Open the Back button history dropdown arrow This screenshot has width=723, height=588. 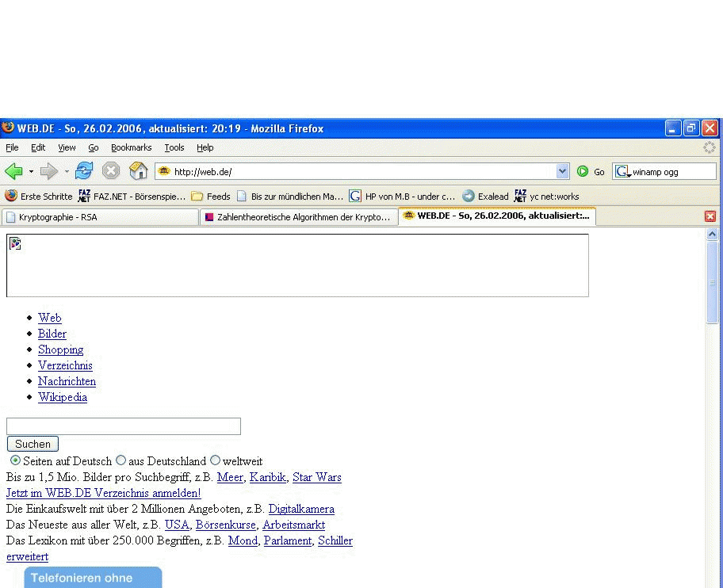31,172
